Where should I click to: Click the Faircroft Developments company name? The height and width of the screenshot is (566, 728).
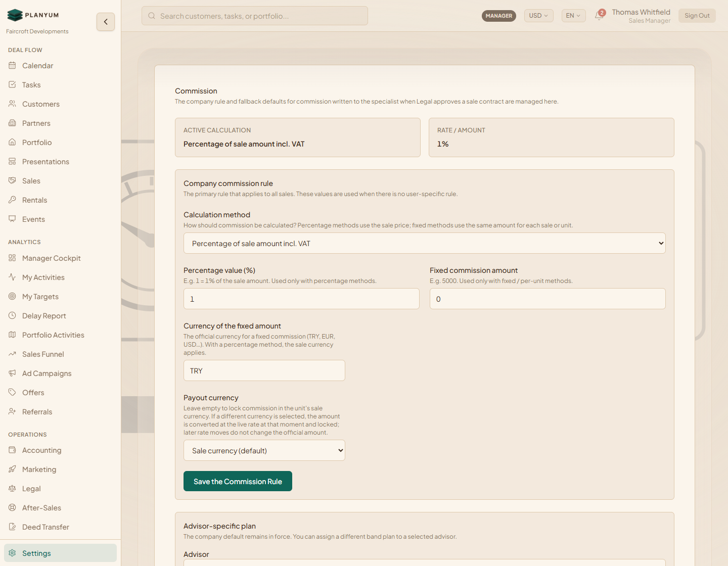(37, 31)
